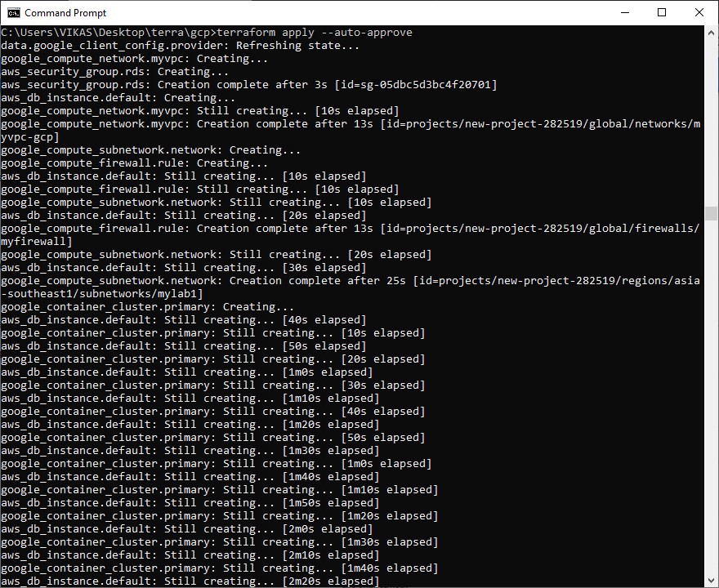719x588 pixels.
Task: Minimize the Command Prompt window
Action: pyautogui.click(x=624, y=12)
